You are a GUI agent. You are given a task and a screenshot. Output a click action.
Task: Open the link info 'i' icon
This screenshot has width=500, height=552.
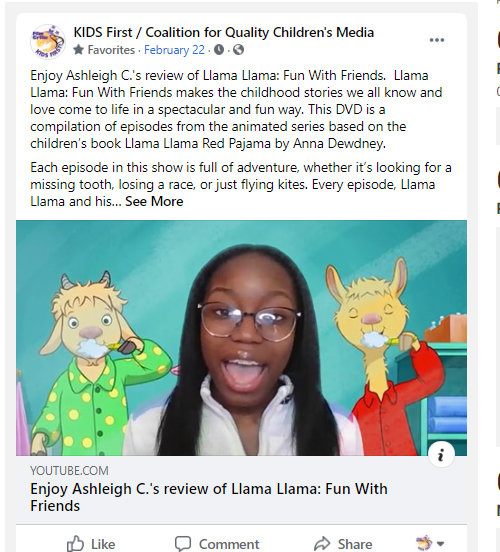441,455
